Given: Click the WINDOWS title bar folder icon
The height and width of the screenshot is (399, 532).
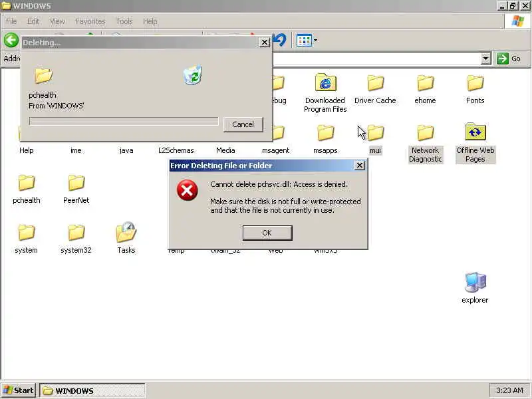Looking at the screenshot, I should click(x=6, y=6).
